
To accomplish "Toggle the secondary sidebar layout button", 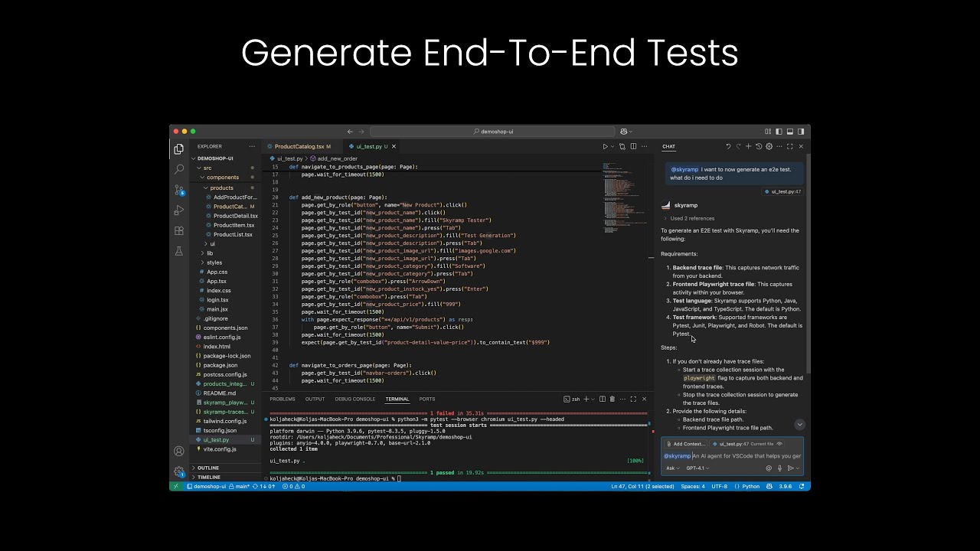I will pos(800,132).
